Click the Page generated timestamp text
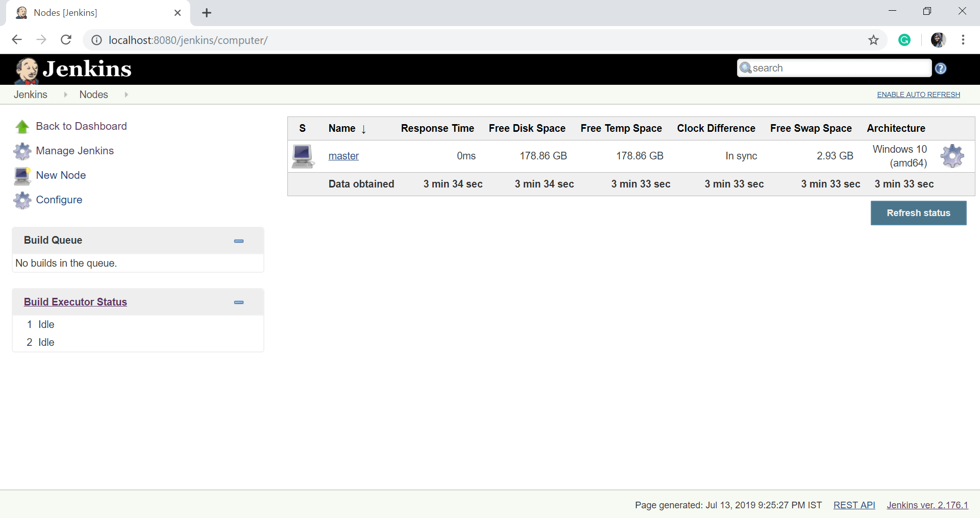This screenshot has height=518, width=980. click(728, 505)
